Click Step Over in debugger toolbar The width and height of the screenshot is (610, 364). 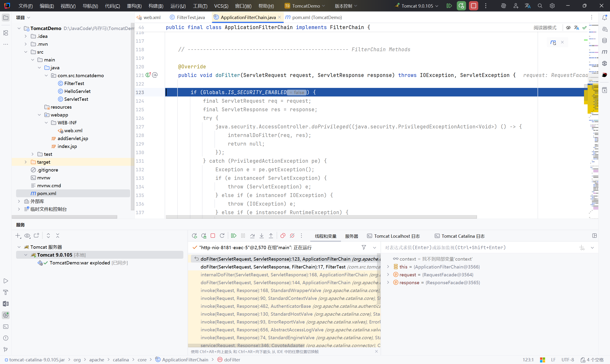coord(252,236)
